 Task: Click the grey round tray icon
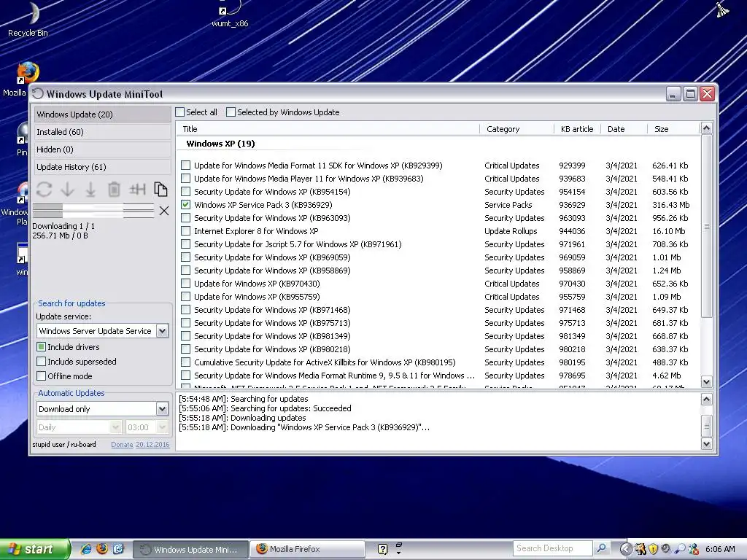click(666, 549)
